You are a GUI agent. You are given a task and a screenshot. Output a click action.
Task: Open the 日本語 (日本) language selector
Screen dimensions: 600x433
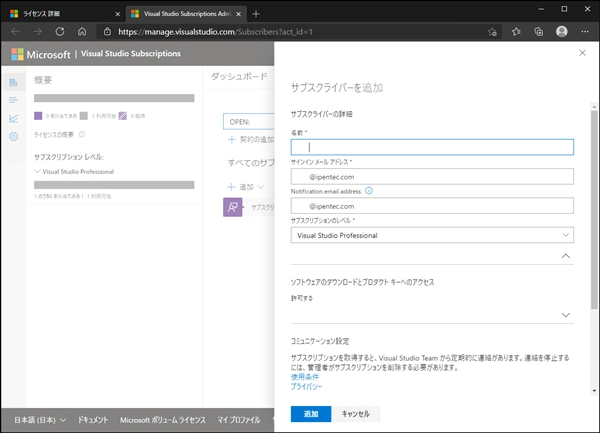pos(40,420)
